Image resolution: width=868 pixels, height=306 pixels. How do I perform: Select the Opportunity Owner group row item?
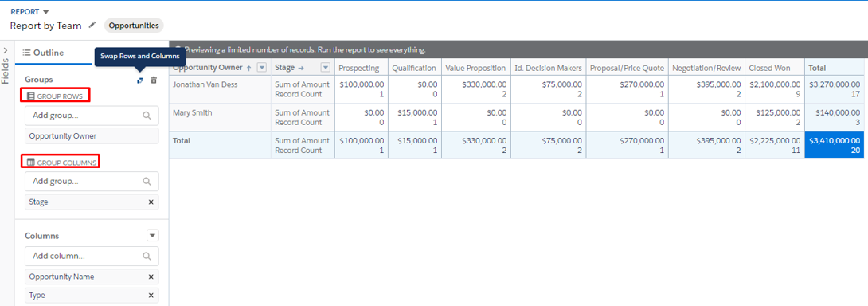92,135
